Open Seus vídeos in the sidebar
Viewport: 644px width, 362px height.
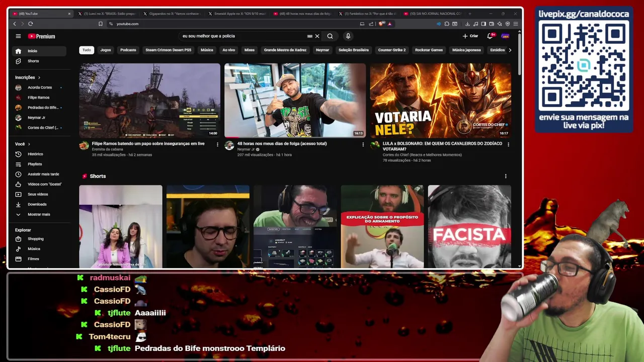tap(39, 194)
